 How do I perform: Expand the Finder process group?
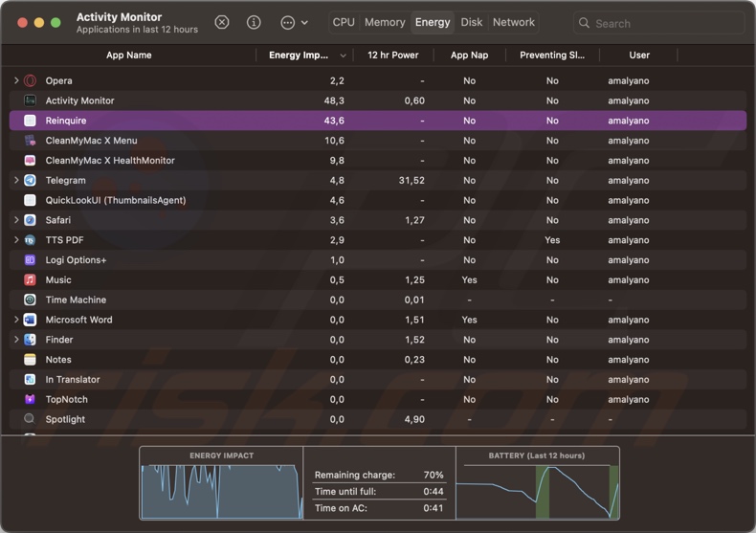[x=16, y=340]
